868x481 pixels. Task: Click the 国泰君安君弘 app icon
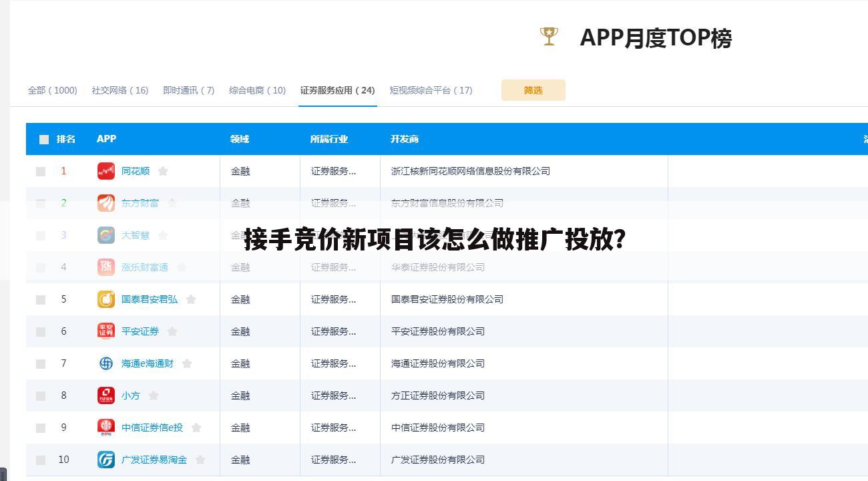point(105,299)
